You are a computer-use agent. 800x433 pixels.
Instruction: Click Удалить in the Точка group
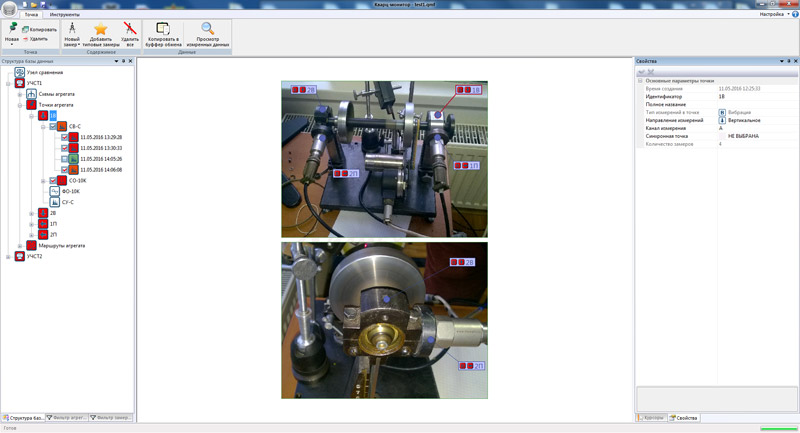(35, 39)
